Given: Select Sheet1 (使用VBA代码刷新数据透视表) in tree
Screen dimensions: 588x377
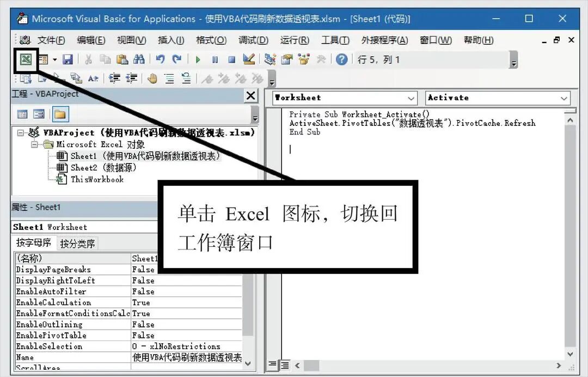Looking at the screenshot, I should click(x=145, y=156).
